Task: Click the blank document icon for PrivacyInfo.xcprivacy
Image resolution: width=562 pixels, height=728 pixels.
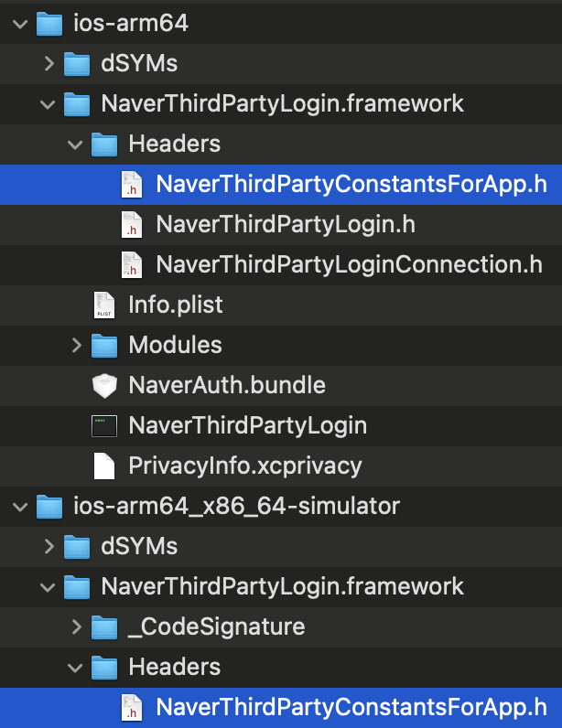Action: click(104, 466)
